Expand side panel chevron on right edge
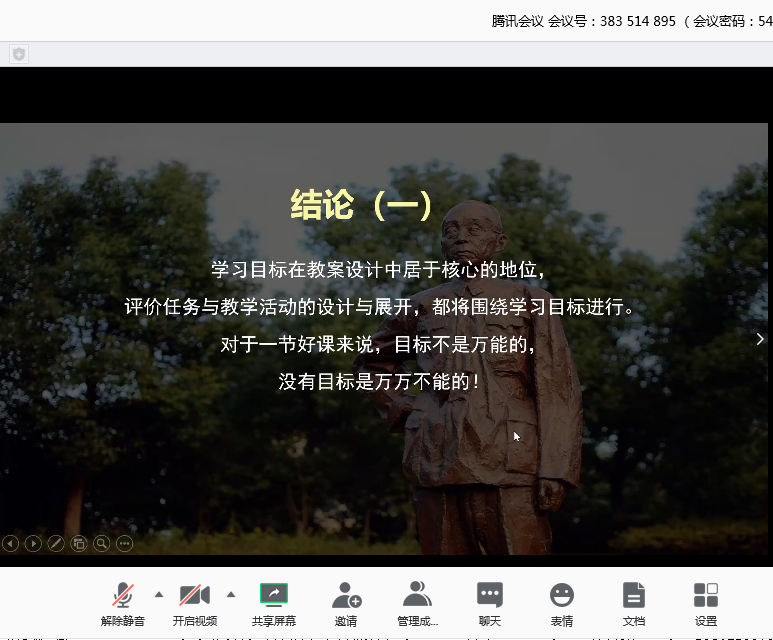 tap(760, 339)
